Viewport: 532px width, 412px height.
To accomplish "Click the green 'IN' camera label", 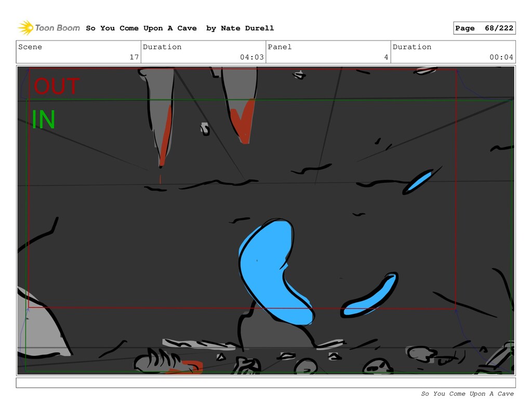I will [43, 119].
